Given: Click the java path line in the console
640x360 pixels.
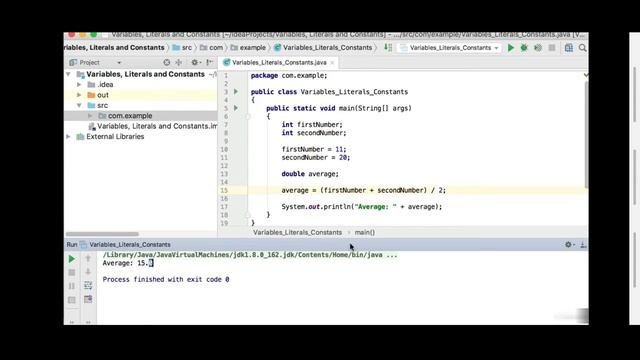Looking at the screenshot, I should click(249, 255).
